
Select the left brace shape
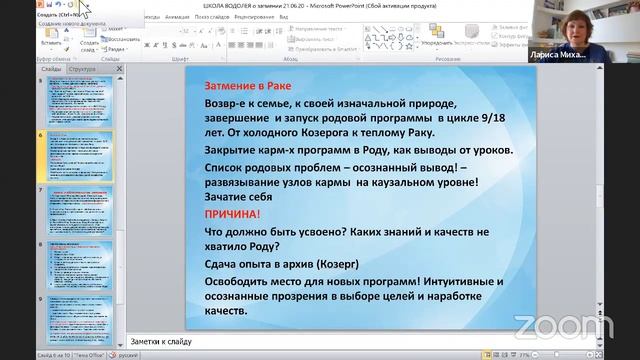pyautogui.click(x=392, y=47)
